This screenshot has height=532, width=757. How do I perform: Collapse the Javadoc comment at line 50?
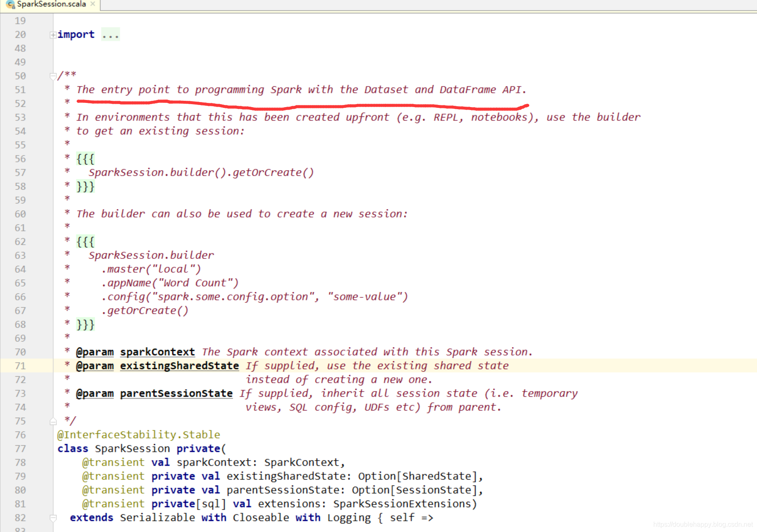[x=53, y=76]
